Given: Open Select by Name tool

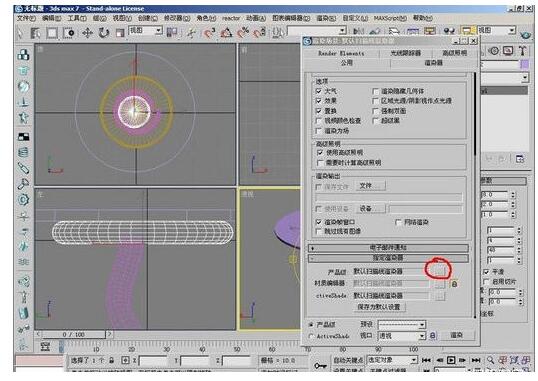Looking at the screenshot, I should [x=35, y=33].
